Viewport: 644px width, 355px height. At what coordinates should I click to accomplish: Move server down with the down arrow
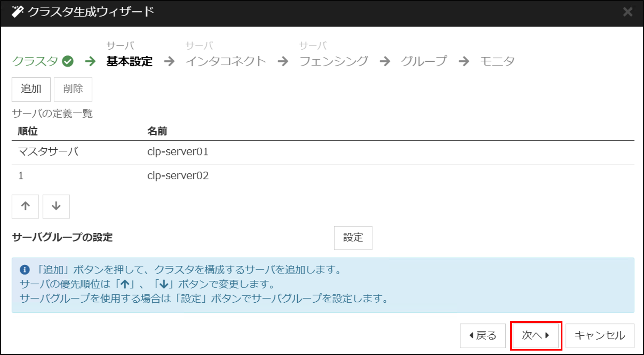pyautogui.click(x=56, y=206)
